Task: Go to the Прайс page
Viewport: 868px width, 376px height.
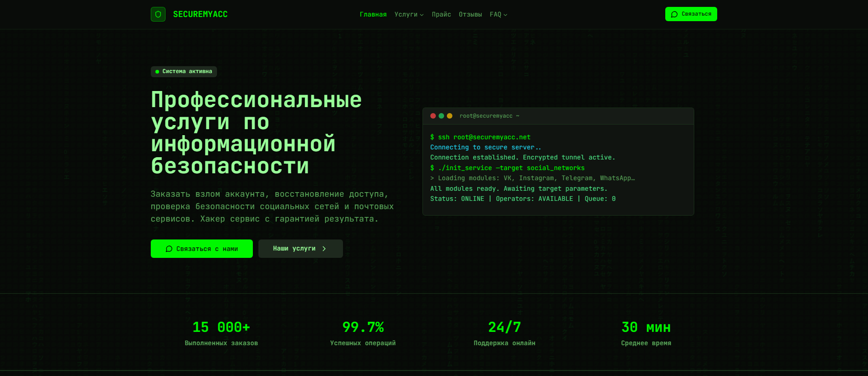Action: 441,14
